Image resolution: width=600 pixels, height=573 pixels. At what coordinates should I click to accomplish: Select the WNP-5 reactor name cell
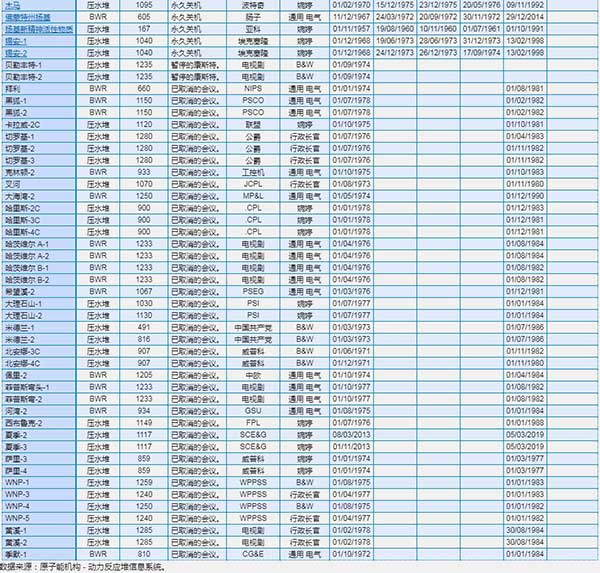[x=17, y=518]
